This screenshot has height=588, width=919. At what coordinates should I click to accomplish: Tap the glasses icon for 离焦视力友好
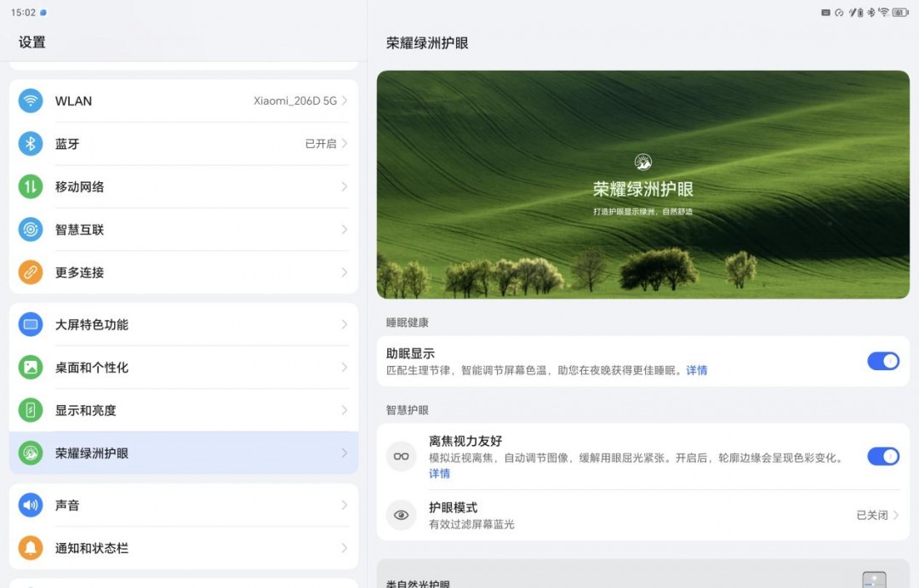pyautogui.click(x=401, y=456)
